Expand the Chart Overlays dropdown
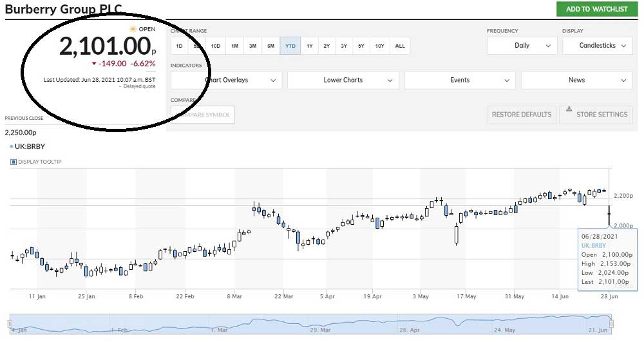Screen dimensions: 644x342 226,80
